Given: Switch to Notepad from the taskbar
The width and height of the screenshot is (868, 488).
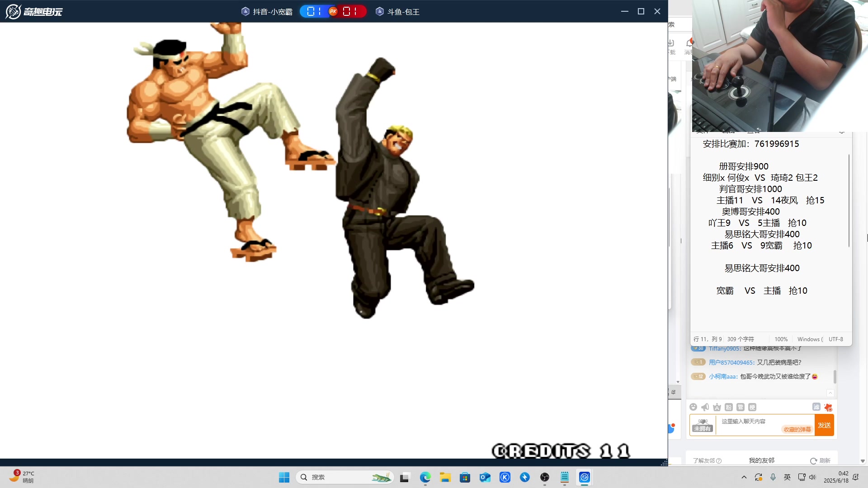Looking at the screenshot, I should click(x=565, y=477).
